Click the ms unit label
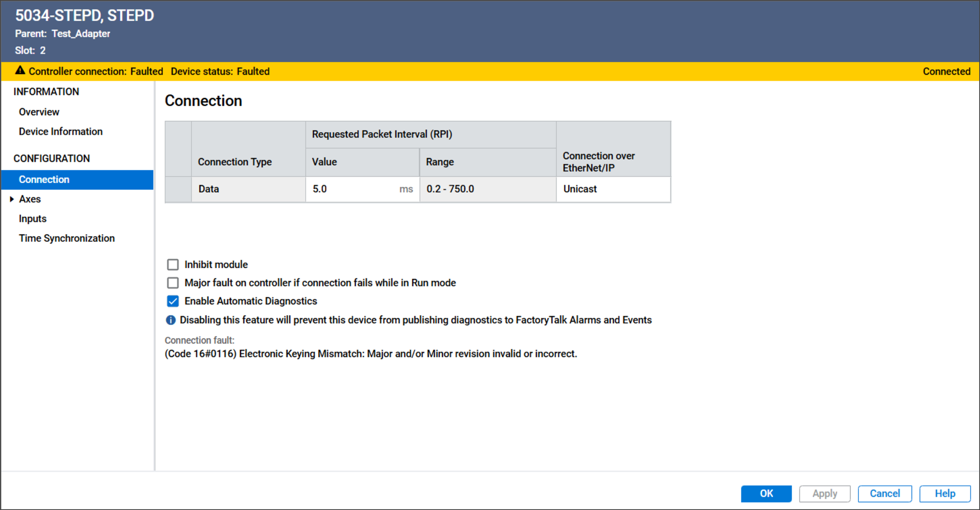This screenshot has height=510, width=980. tap(406, 189)
